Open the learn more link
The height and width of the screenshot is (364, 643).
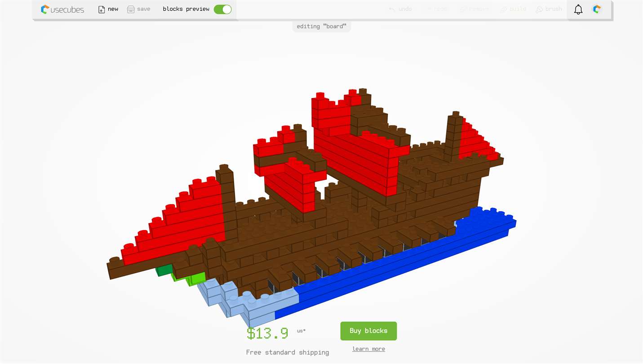click(368, 349)
